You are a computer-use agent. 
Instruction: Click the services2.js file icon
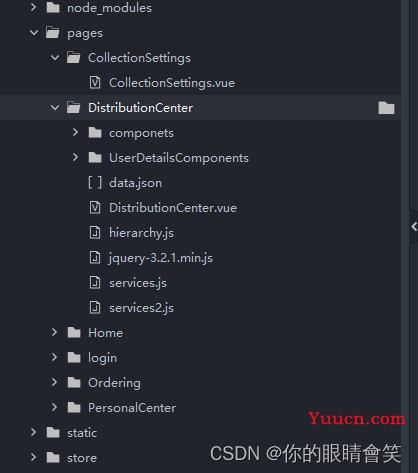click(95, 307)
